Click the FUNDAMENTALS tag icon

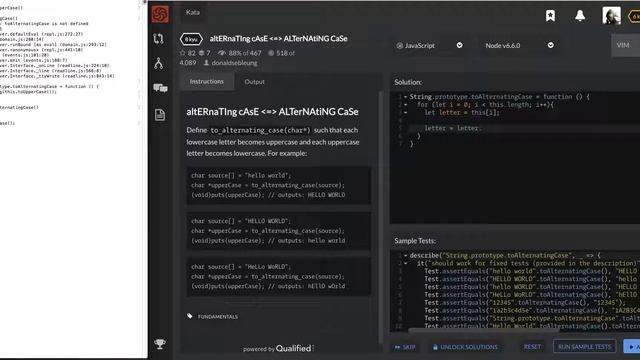pyautogui.click(x=190, y=316)
